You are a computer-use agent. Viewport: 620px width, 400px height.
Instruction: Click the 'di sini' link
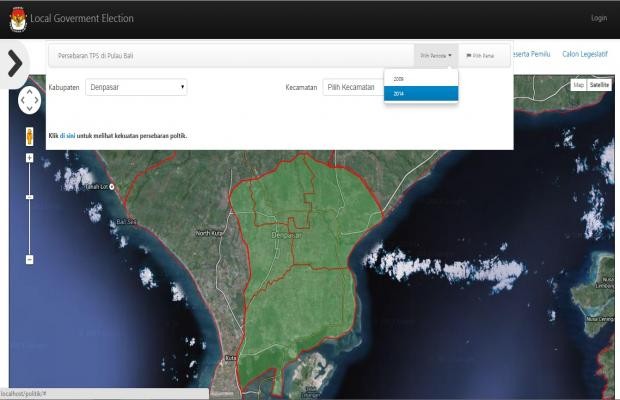[67, 135]
